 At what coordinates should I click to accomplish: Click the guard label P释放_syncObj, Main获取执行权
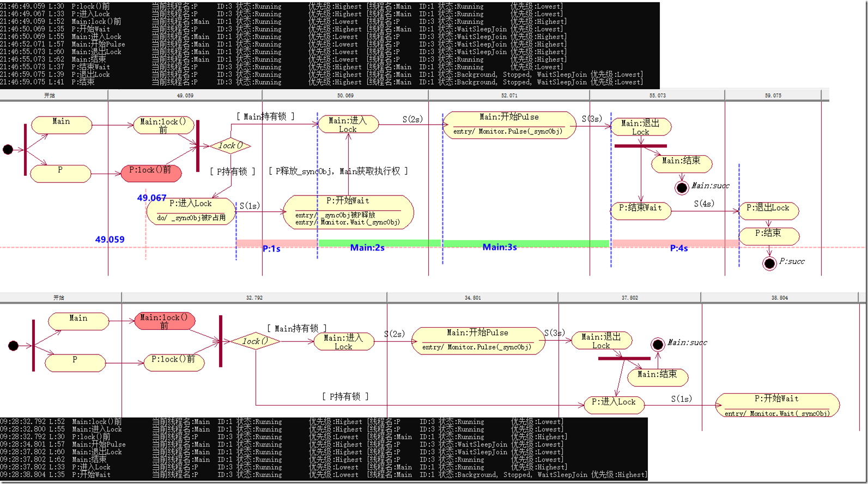[x=338, y=171]
